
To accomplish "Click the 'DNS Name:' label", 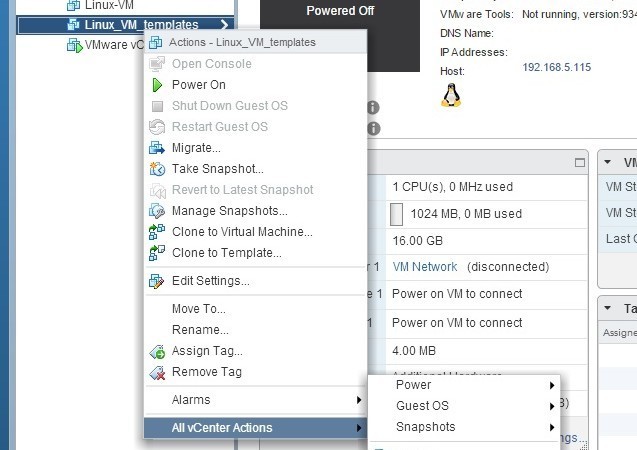I will pos(467,33).
